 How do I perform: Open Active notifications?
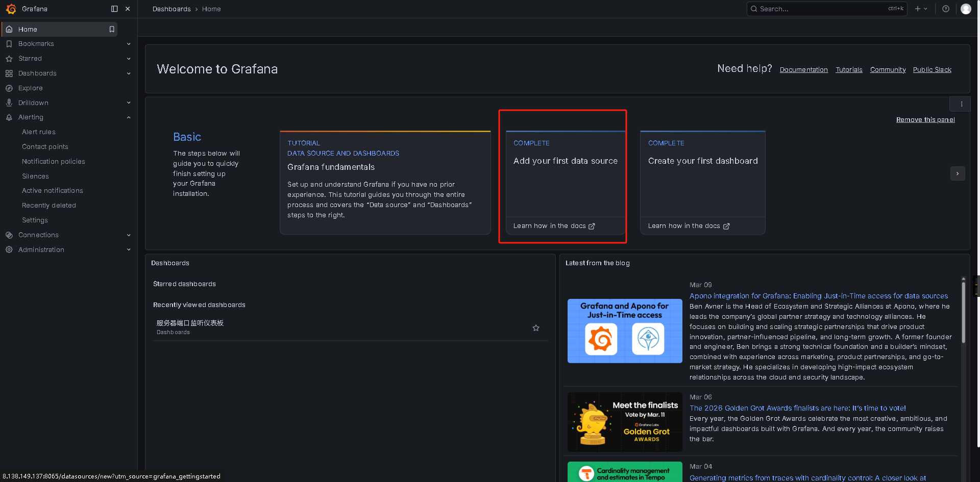(x=53, y=191)
